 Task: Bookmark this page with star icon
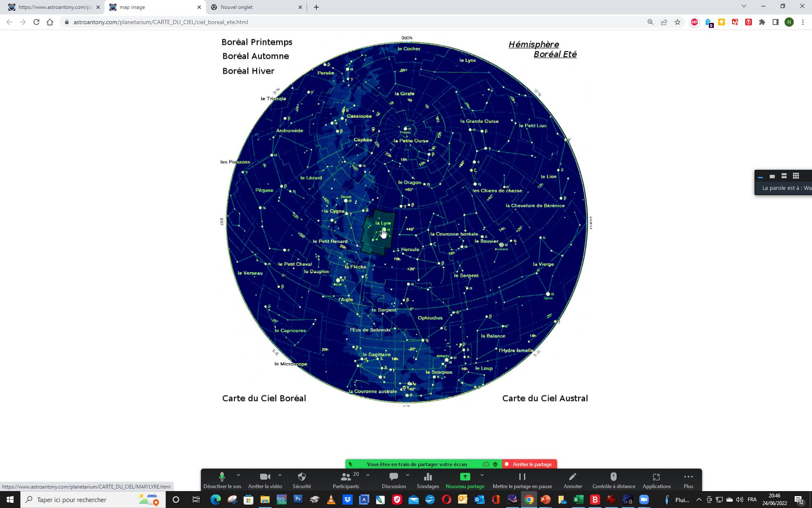(x=678, y=22)
